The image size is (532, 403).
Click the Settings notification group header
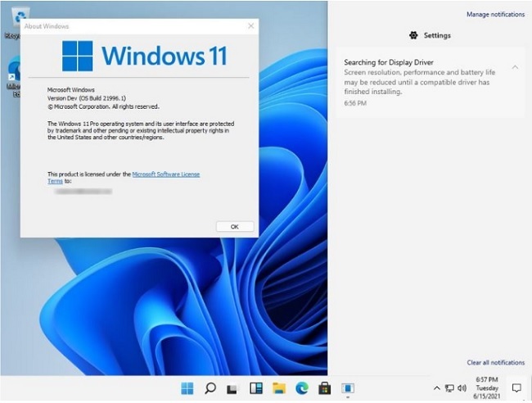pyautogui.click(x=430, y=35)
